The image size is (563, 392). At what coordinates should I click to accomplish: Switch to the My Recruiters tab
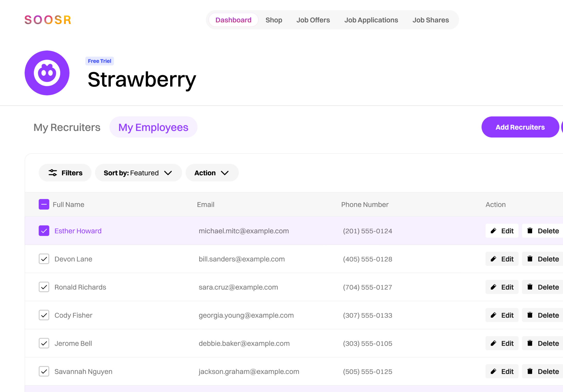(x=67, y=127)
